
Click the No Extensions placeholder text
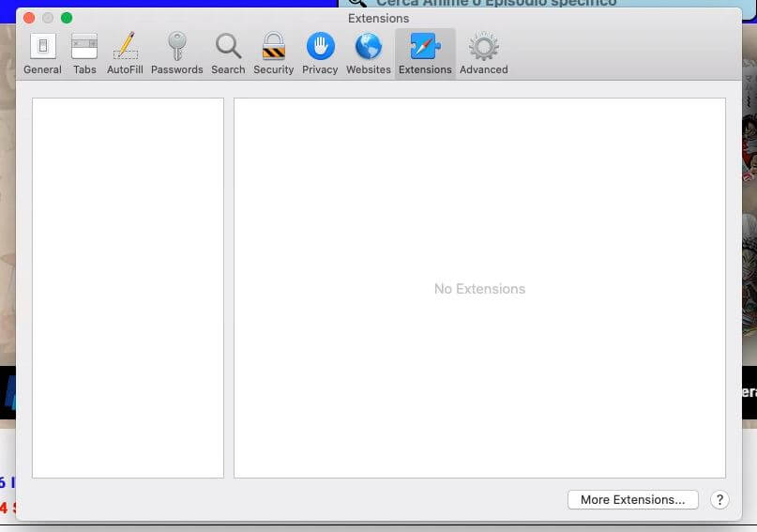pyautogui.click(x=479, y=289)
